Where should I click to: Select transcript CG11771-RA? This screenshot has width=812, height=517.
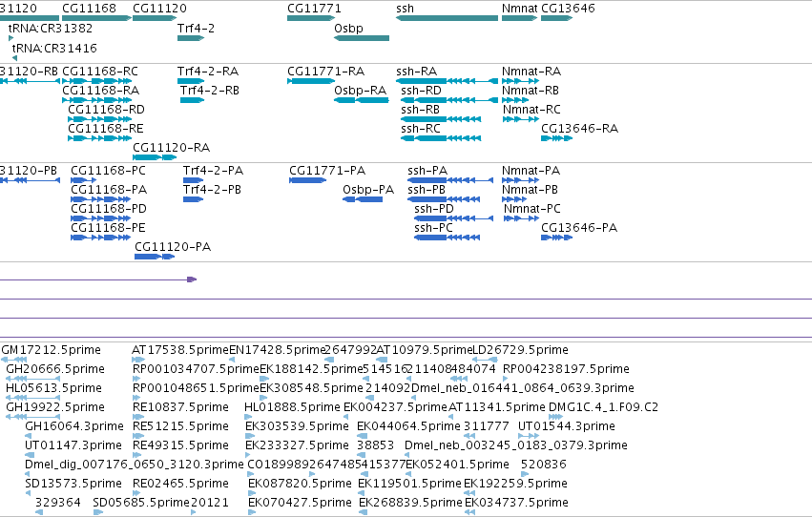326,72
